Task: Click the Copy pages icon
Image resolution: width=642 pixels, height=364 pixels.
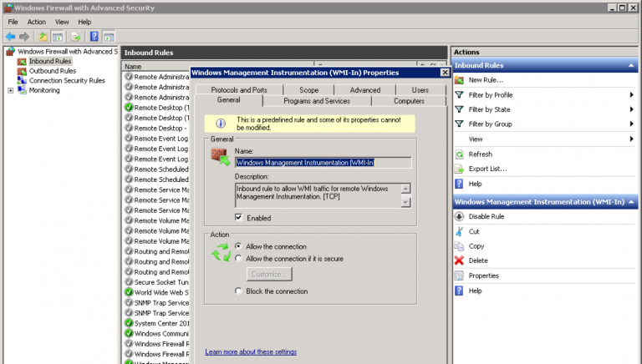Action: (460, 246)
